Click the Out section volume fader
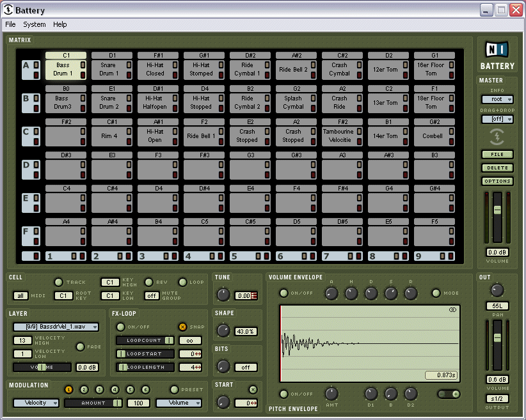526x420 pixels. pyautogui.click(x=497, y=338)
